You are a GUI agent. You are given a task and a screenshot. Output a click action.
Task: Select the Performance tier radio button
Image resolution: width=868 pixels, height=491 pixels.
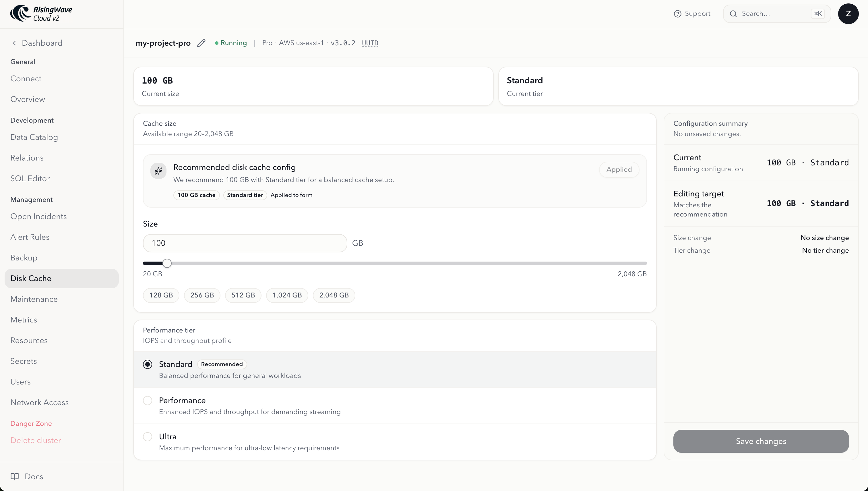148,400
